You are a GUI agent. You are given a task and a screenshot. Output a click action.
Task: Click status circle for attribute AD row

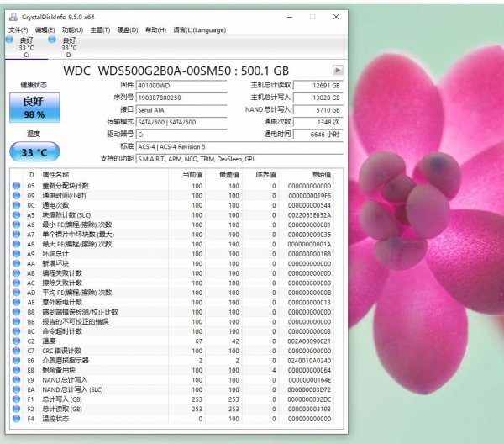click(17, 293)
